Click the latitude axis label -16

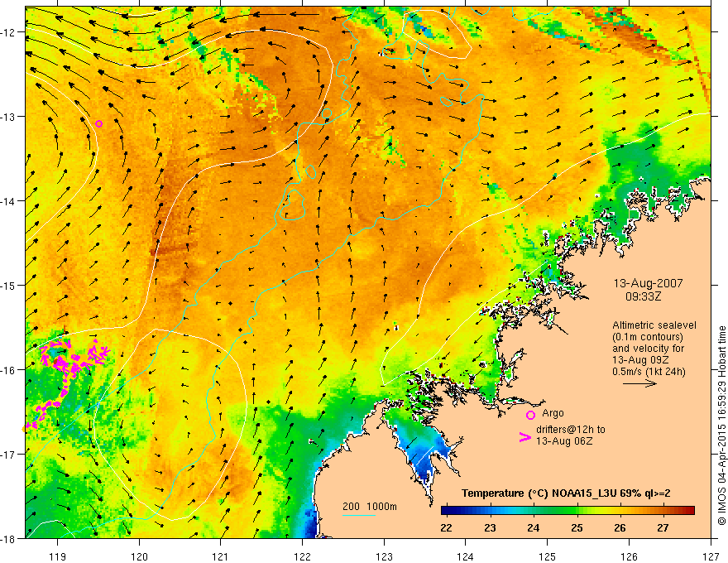tap(8, 370)
